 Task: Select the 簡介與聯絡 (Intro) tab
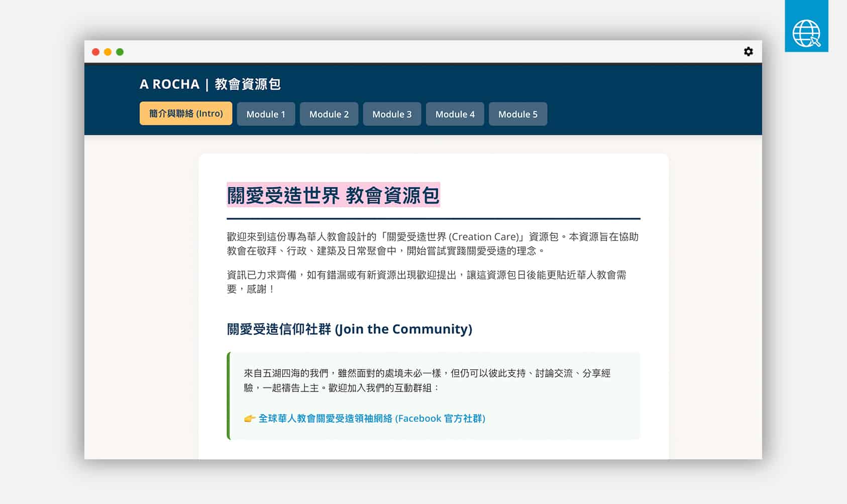point(186,113)
